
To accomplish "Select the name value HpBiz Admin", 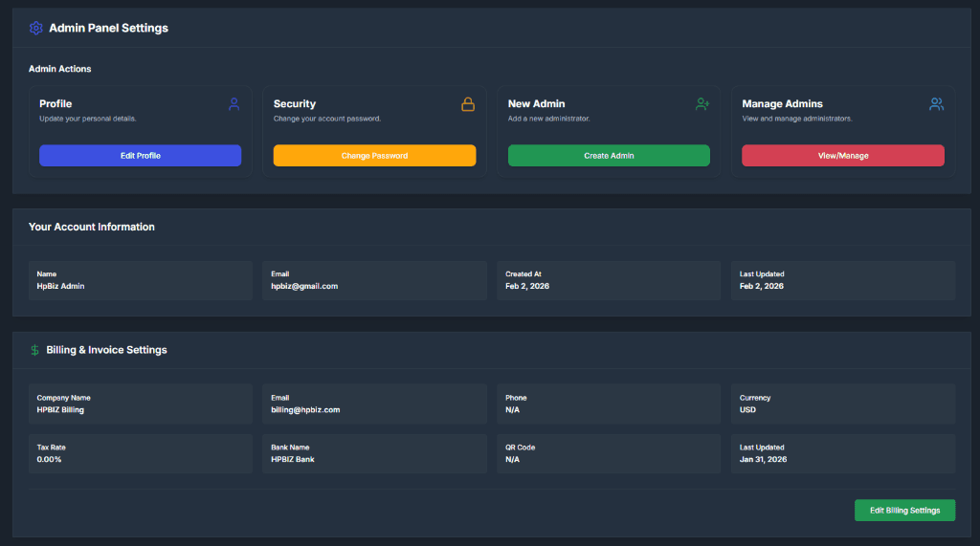I will point(60,286).
